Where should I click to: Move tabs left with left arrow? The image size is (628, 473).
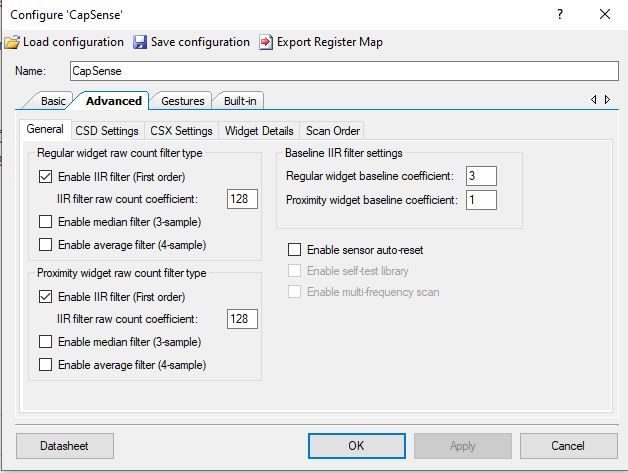click(594, 99)
